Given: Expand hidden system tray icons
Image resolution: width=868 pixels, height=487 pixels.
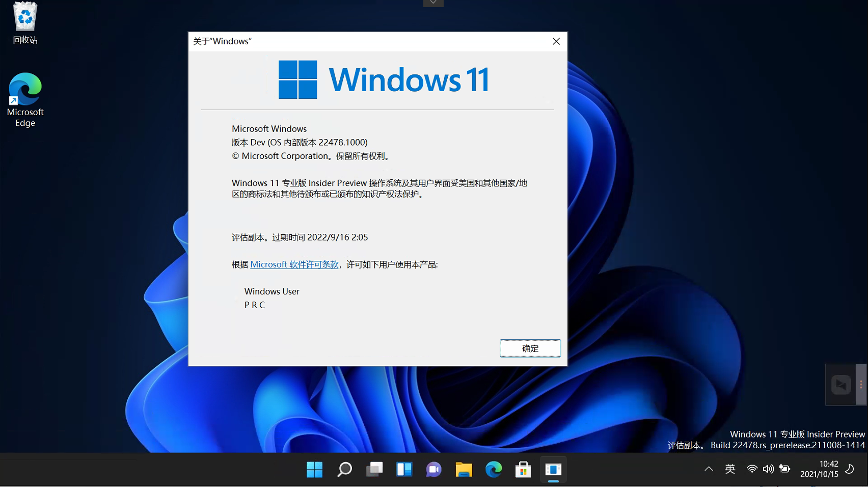Looking at the screenshot, I should click(709, 469).
